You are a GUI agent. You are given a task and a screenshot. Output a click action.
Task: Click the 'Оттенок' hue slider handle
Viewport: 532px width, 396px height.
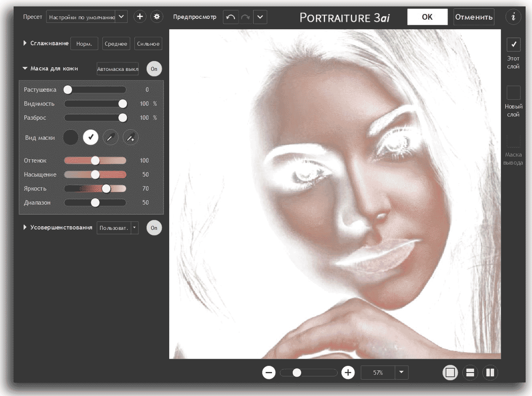pyautogui.click(x=95, y=161)
